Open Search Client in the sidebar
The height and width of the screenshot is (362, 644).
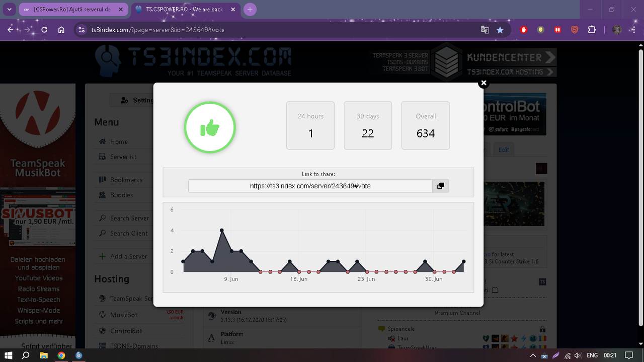click(129, 234)
